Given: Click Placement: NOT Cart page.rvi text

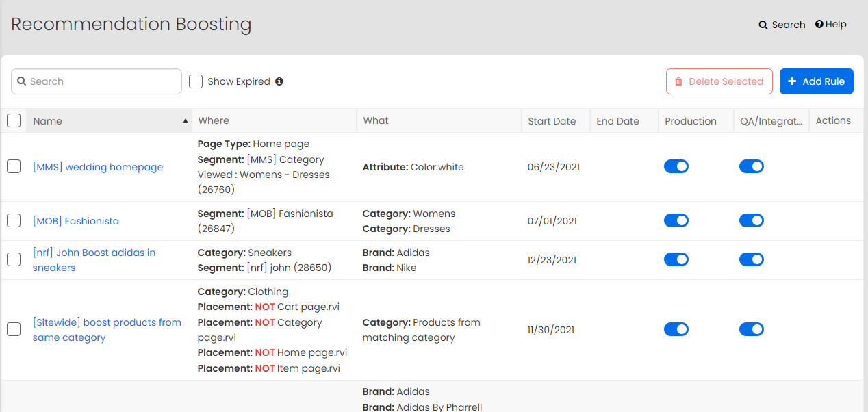Looking at the screenshot, I should [x=268, y=307].
